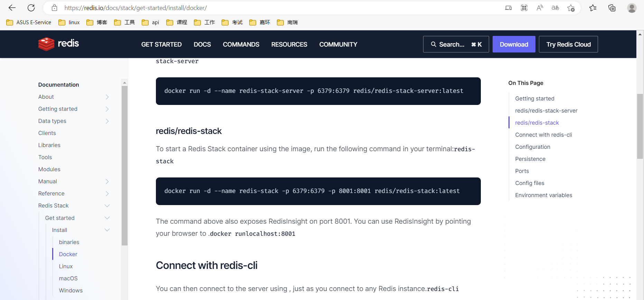Select macOS under Install
644x300 pixels.
pos(68,279)
